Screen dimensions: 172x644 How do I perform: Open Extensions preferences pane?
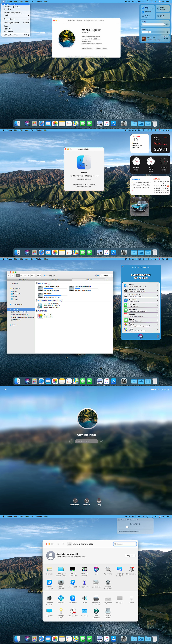click(96, 584)
